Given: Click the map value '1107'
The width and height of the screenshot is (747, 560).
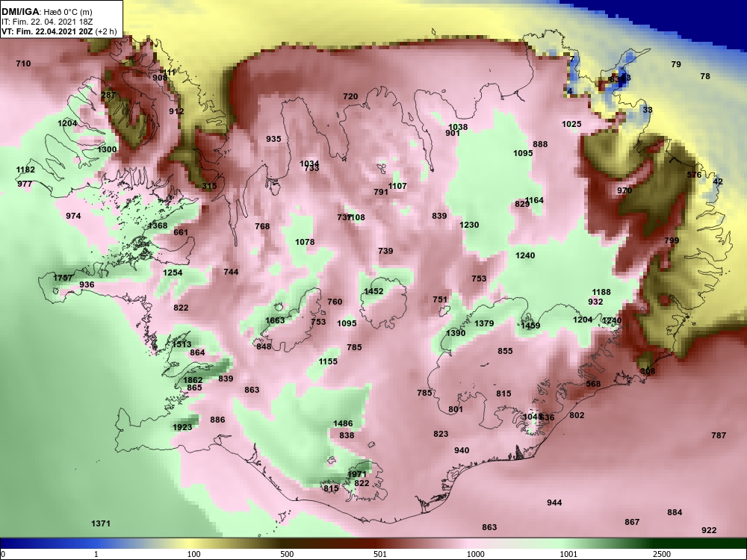Looking at the screenshot, I should pyautogui.click(x=397, y=186).
